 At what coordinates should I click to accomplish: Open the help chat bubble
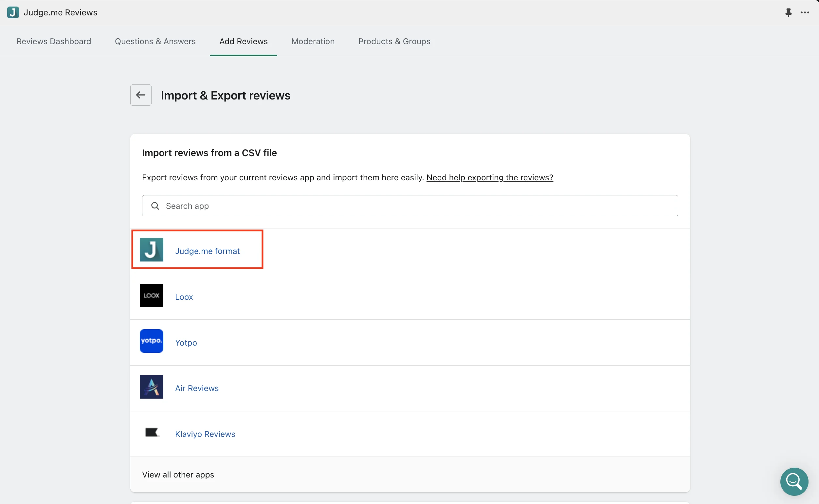click(x=794, y=481)
